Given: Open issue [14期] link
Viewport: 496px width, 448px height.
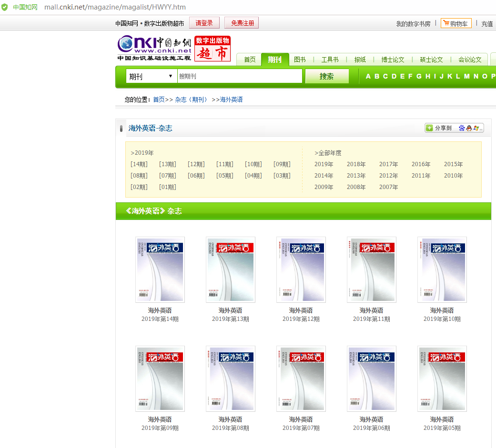Looking at the screenshot, I should [x=139, y=164].
